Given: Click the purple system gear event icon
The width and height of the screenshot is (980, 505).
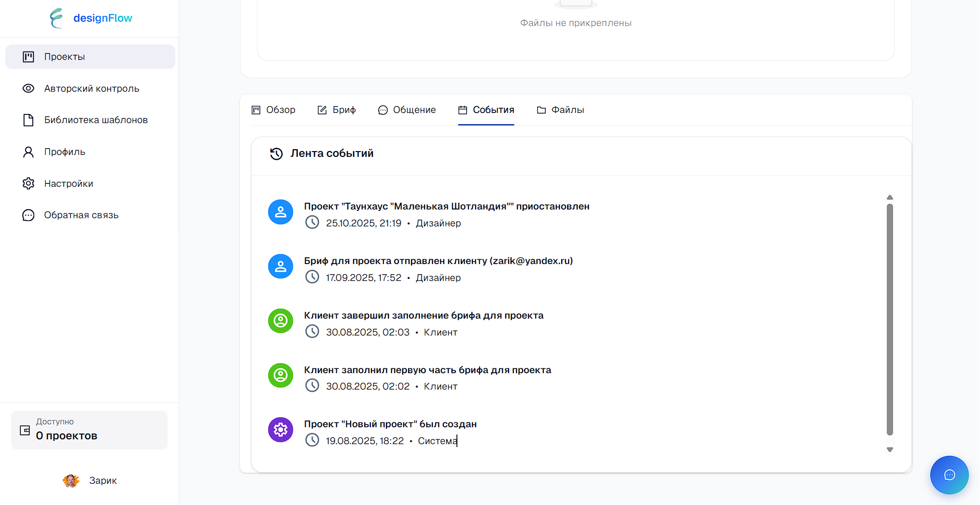Looking at the screenshot, I should pos(281,430).
